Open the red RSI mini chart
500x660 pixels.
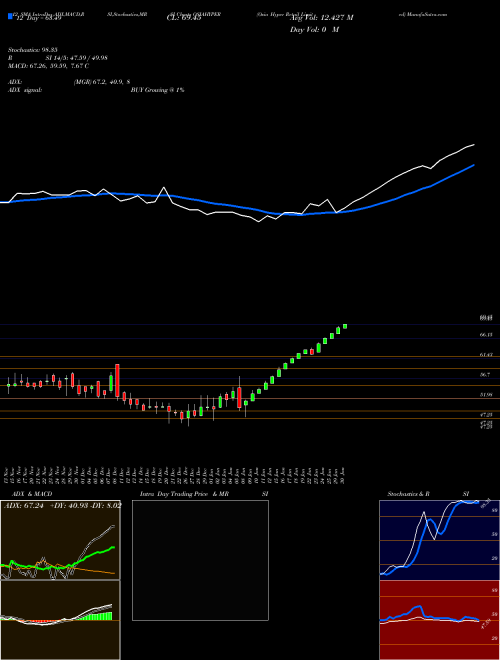[x=439, y=620]
